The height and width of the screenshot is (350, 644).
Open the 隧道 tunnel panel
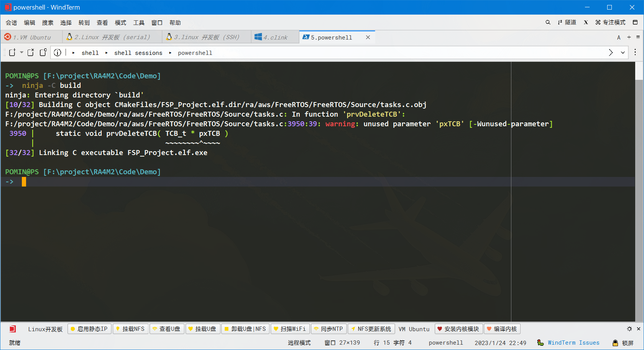pos(567,22)
